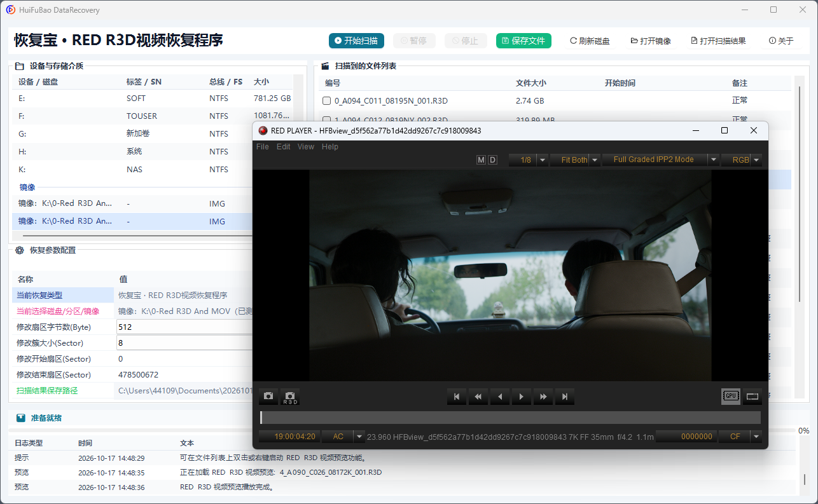Open the RGB channel dropdown
The width and height of the screenshot is (818, 504).
(742, 160)
